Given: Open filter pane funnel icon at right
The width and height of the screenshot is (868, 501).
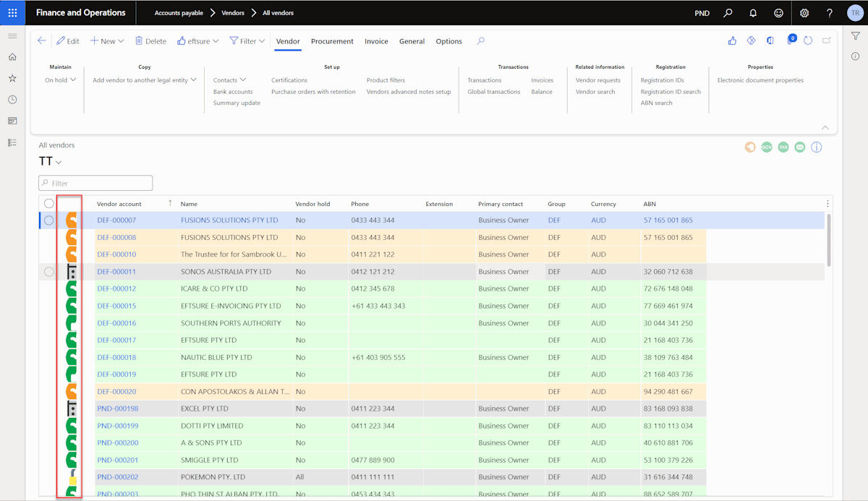Looking at the screenshot, I should 856,36.
